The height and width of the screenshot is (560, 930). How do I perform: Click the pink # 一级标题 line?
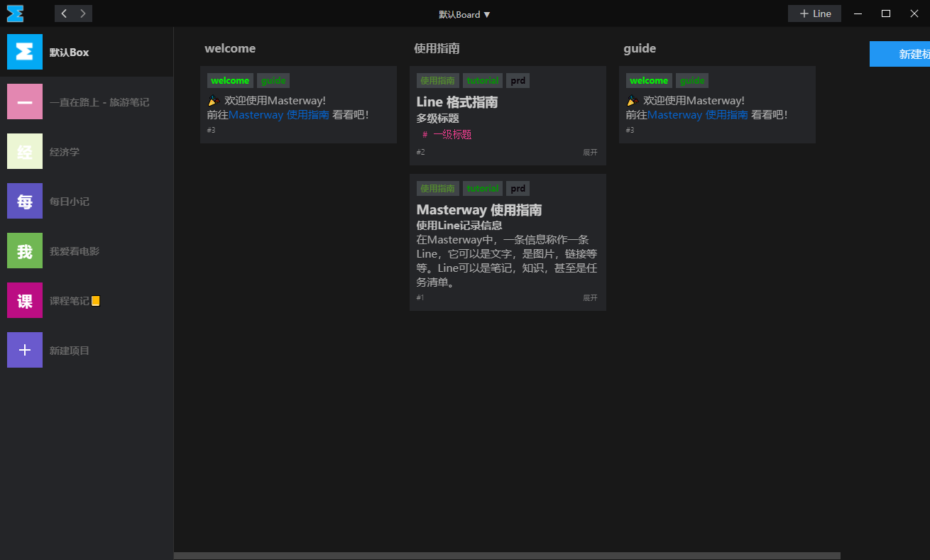(447, 134)
